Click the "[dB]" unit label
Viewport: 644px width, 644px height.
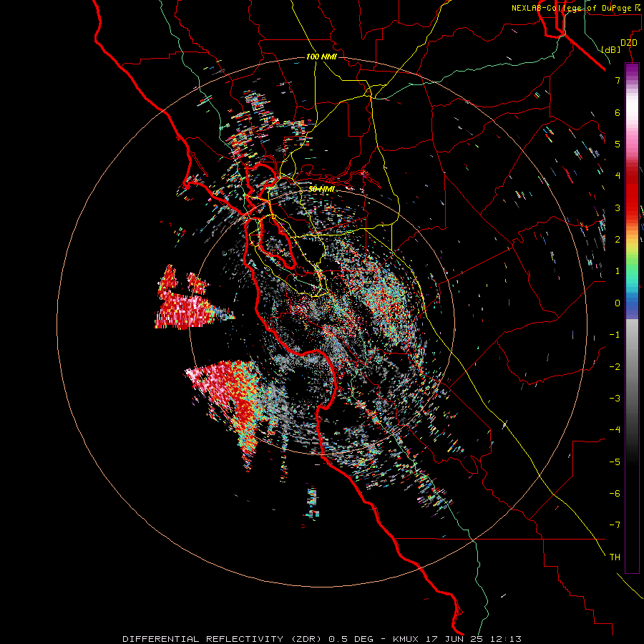(x=610, y=49)
